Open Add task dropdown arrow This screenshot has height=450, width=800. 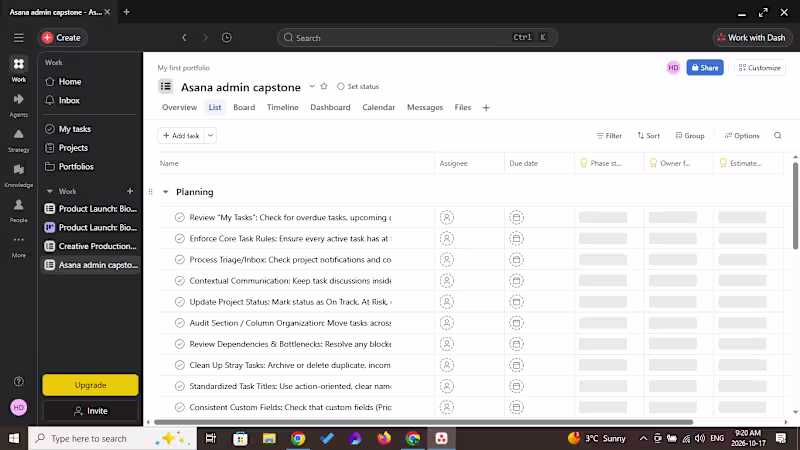tap(210, 136)
